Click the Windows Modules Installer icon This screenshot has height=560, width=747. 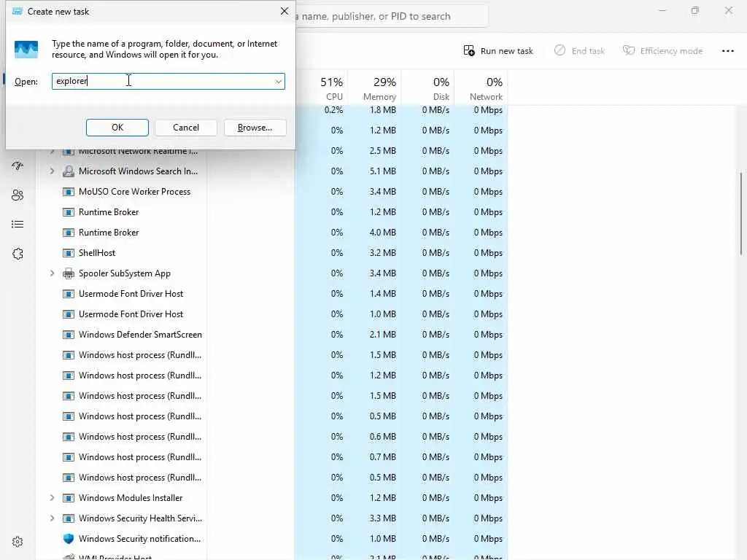click(x=69, y=498)
